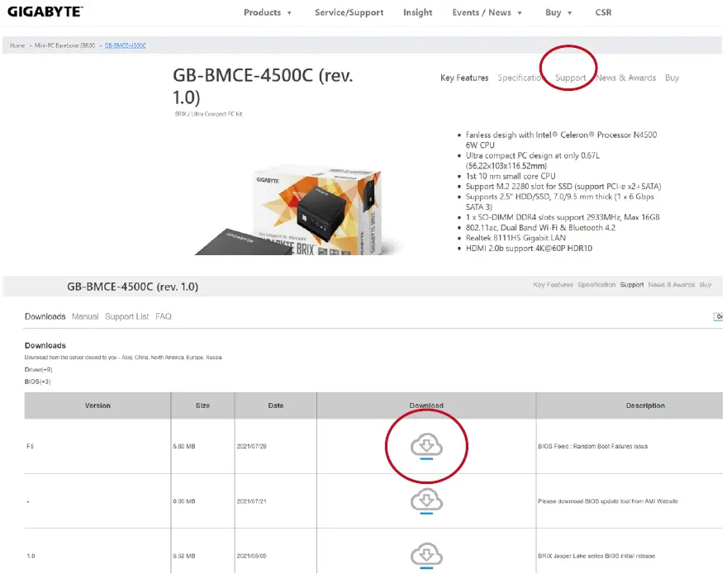Image resolution: width=727 pixels, height=588 pixels.
Task: Open Mini-PC Barebone (BRIX) breadcrumb
Action: 64,45
